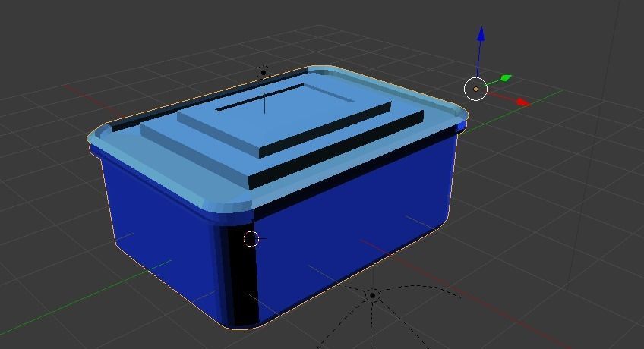Select the lamp object above the box lid
The height and width of the screenshot is (349, 644).
click(x=264, y=73)
